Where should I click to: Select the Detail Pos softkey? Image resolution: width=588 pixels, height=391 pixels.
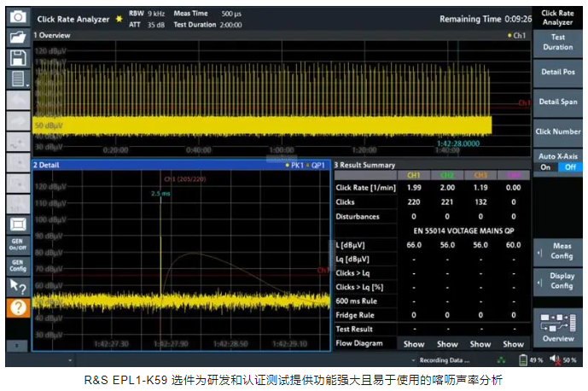pos(558,72)
